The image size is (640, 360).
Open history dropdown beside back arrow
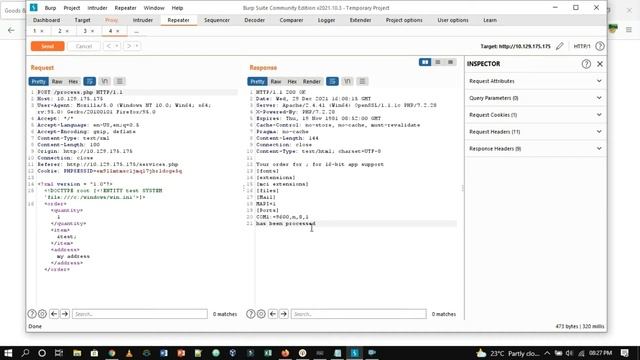coord(117,46)
